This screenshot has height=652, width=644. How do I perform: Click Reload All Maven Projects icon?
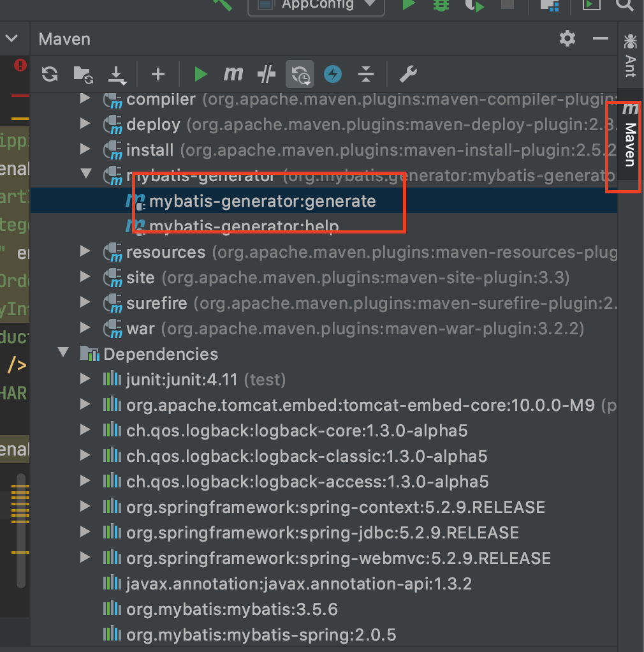pyautogui.click(x=50, y=75)
